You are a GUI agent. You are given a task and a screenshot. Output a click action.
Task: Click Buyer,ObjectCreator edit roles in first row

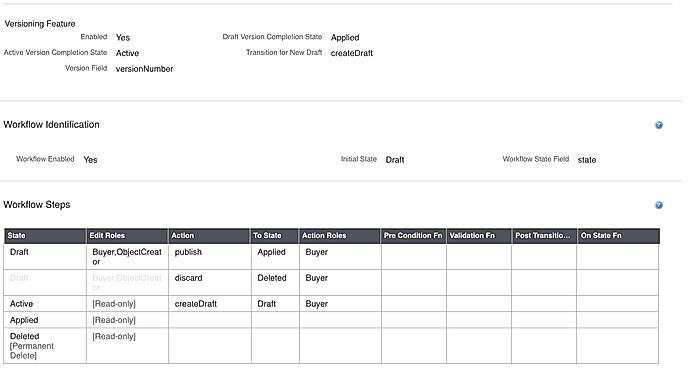click(127, 257)
